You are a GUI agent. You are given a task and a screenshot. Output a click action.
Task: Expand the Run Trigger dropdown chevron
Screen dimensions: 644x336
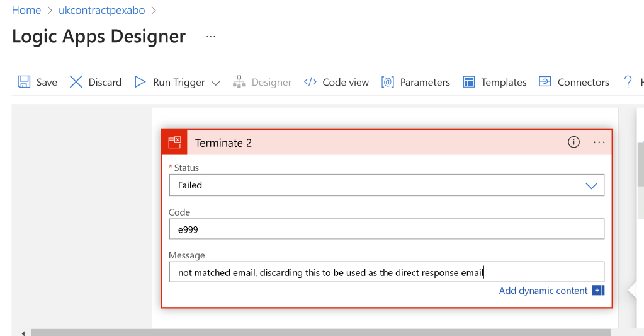pos(216,83)
